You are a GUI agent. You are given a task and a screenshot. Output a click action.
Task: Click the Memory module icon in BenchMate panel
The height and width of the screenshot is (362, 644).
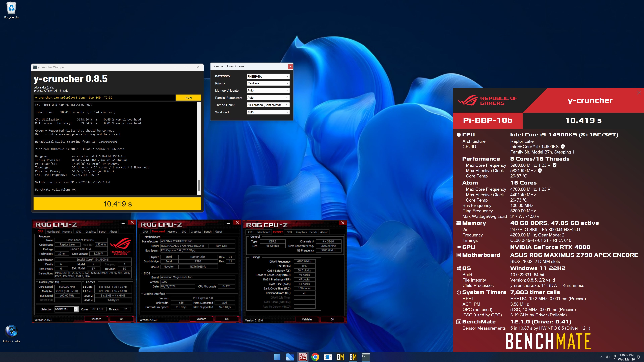tap(459, 223)
